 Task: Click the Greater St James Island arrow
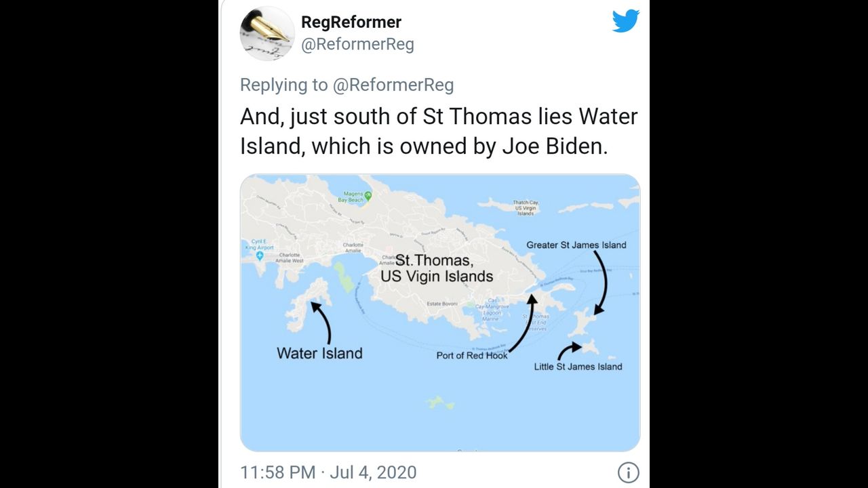coord(601,283)
